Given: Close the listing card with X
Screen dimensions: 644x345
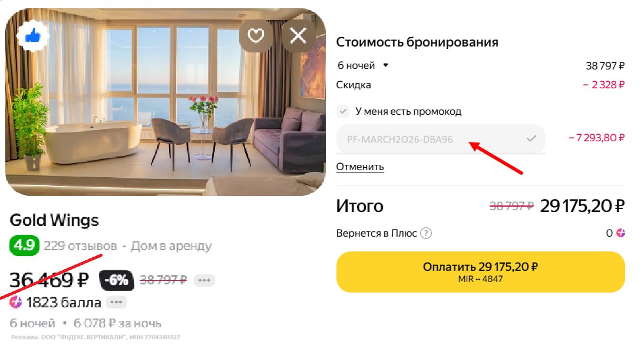Looking at the screenshot, I should (x=298, y=37).
